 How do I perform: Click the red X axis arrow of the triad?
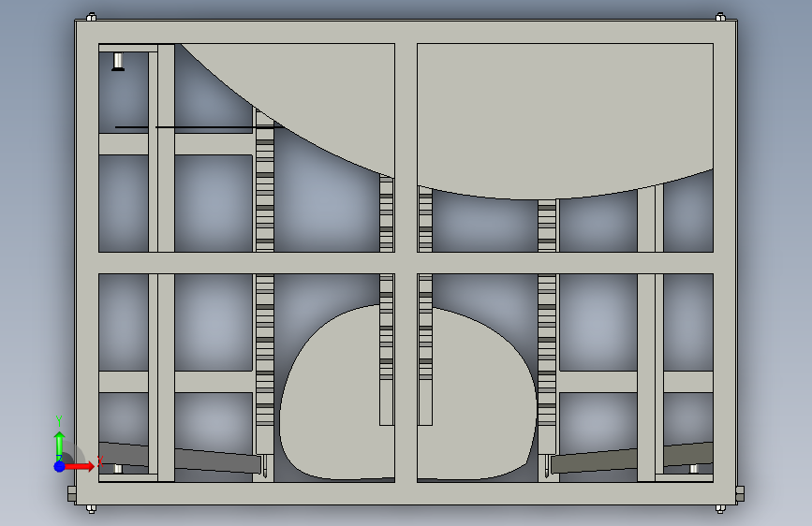(x=81, y=466)
